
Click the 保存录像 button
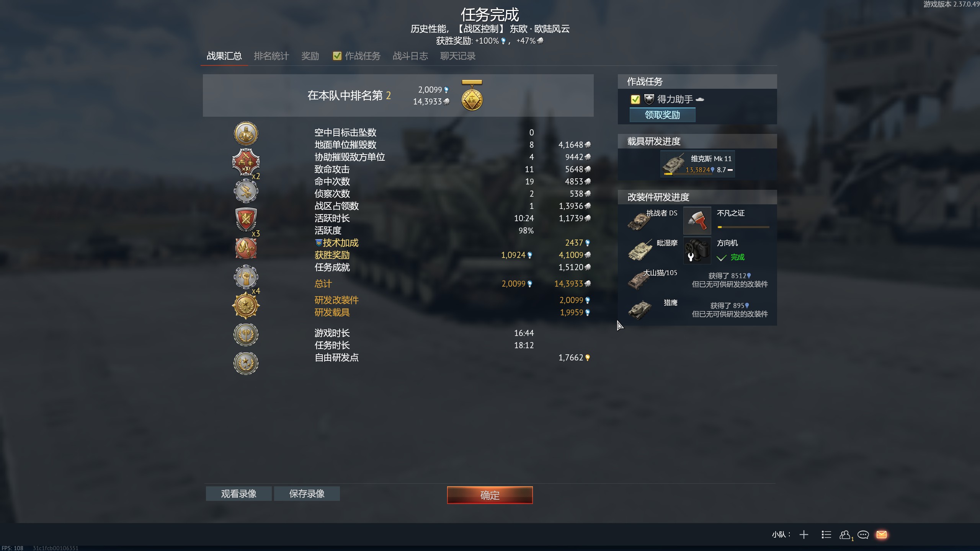point(307,494)
